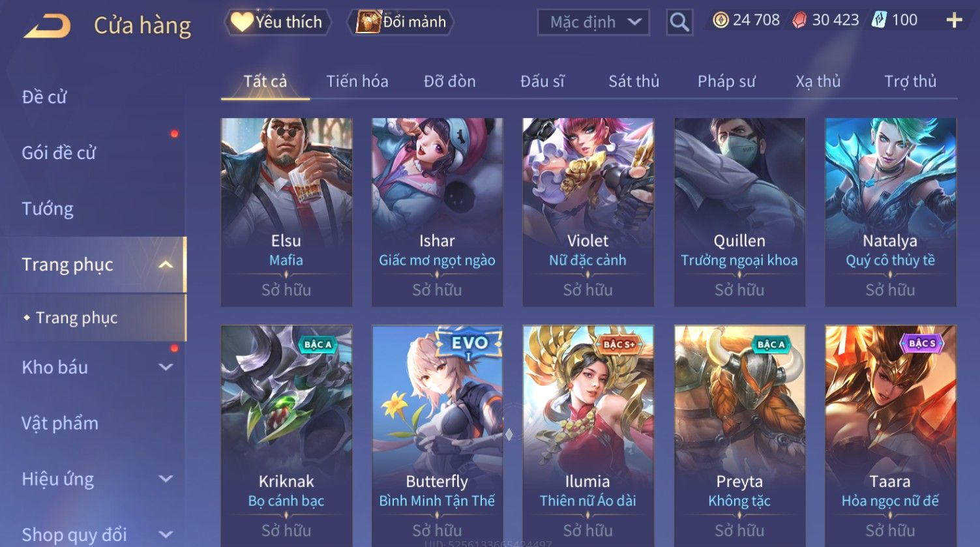Expand the Kho báu sidebar section

pyautogui.click(x=166, y=367)
